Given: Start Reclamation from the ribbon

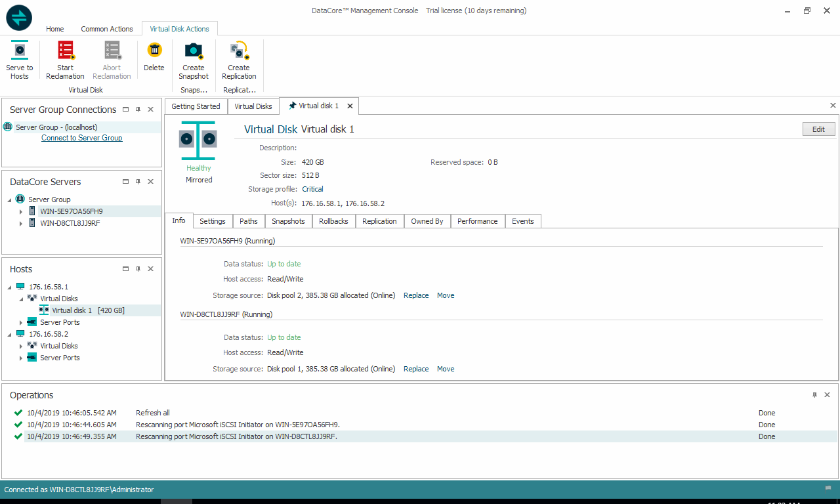Looking at the screenshot, I should coord(66,51).
